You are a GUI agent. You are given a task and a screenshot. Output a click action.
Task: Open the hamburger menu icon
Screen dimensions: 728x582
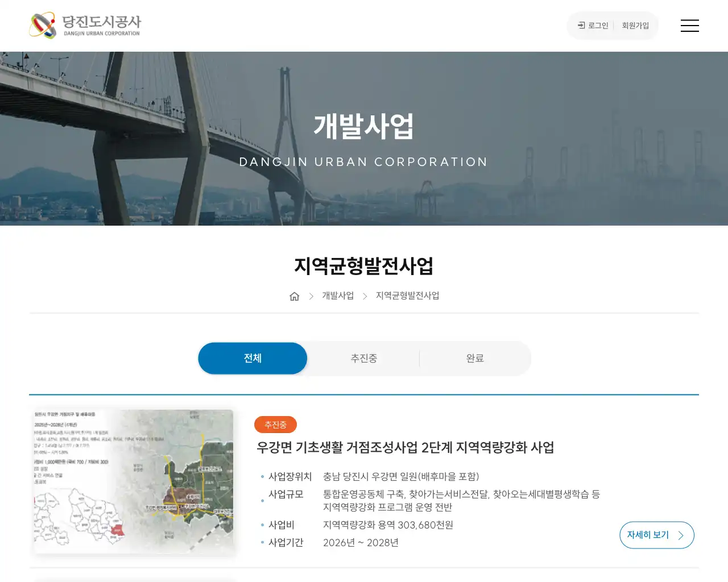pos(689,26)
